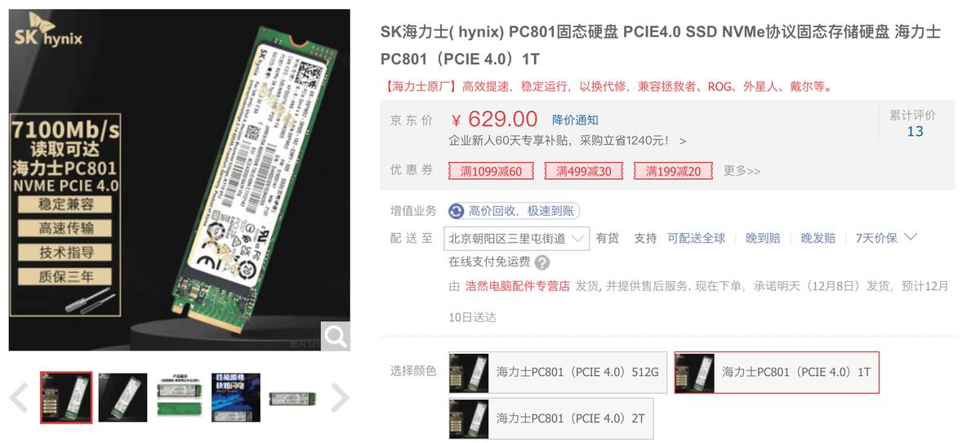The image size is (980, 443).
Task: Click the previous thumbnails left arrow
Action: pyautogui.click(x=20, y=398)
